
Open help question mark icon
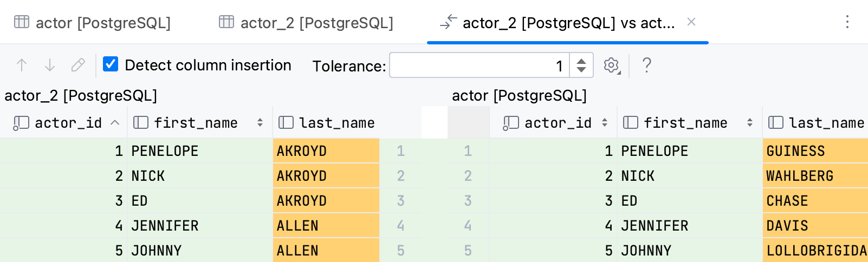[x=646, y=65]
